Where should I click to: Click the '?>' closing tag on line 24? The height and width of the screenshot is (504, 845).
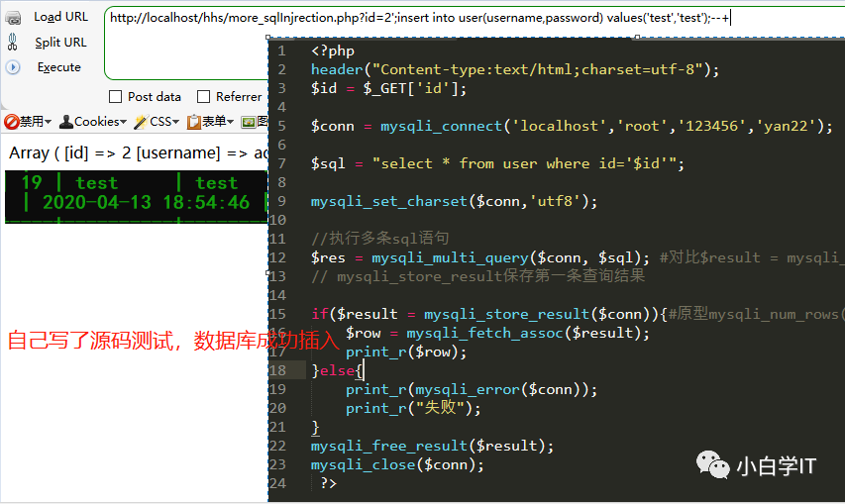pyautogui.click(x=328, y=483)
